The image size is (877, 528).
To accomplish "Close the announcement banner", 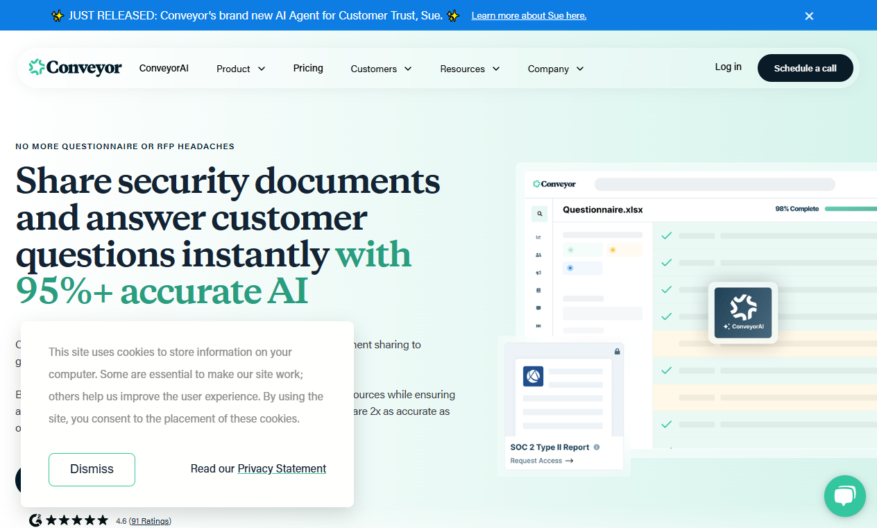I will (809, 16).
